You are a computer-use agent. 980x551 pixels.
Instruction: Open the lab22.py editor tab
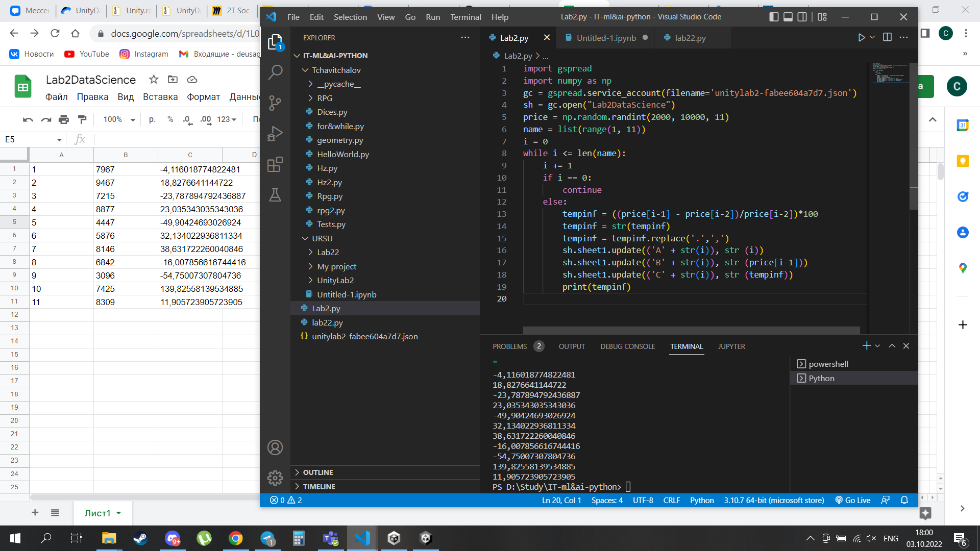click(690, 38)
